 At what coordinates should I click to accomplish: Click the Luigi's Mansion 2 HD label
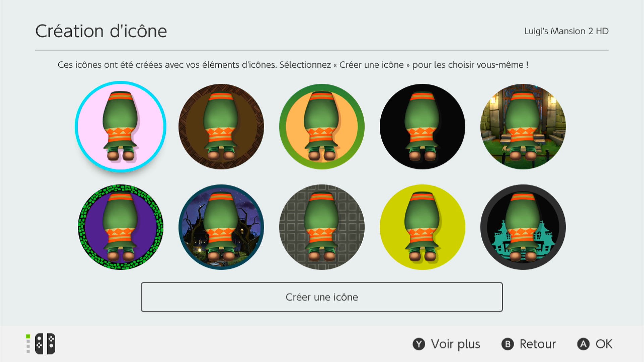tap(567, 31)
